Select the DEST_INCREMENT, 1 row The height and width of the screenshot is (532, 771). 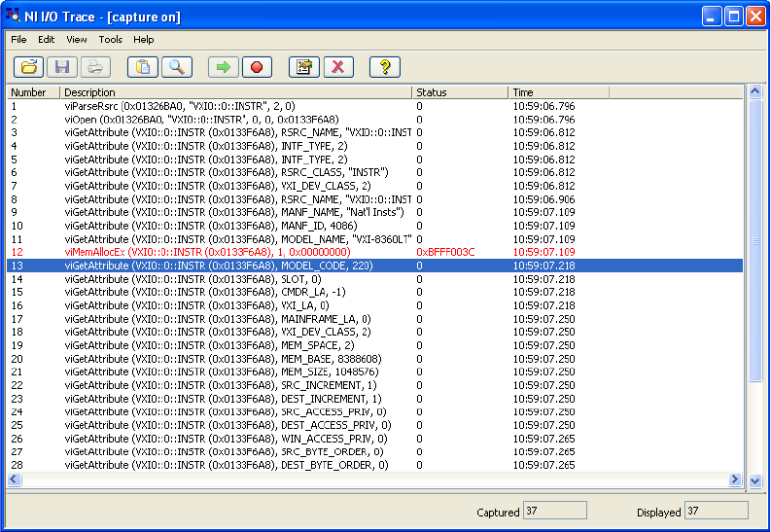click(374, 399)
